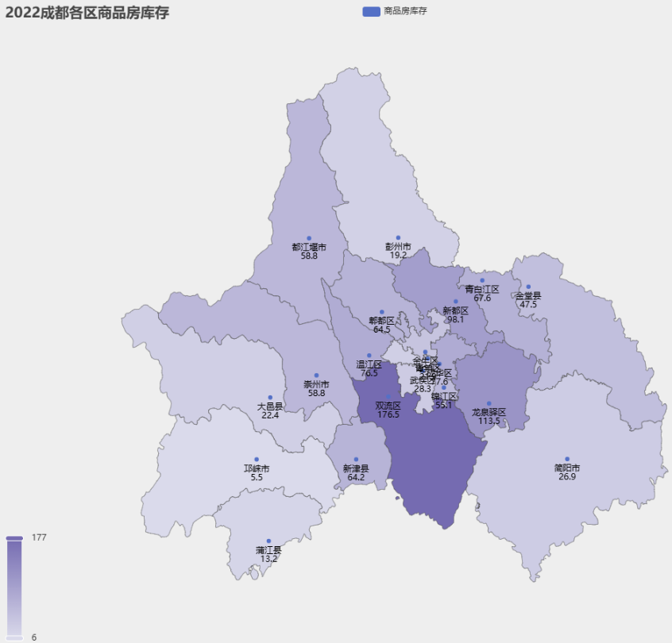The width and height of the screenshot is (672, 643).
Task: Select the blue marker dot above 崇州市
Action: click(x=316, y=375)
